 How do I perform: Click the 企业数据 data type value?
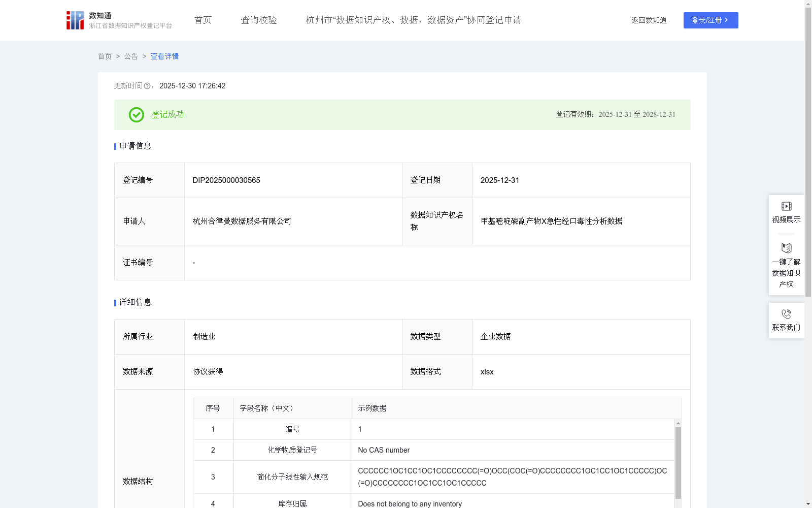tap(496, 337)
